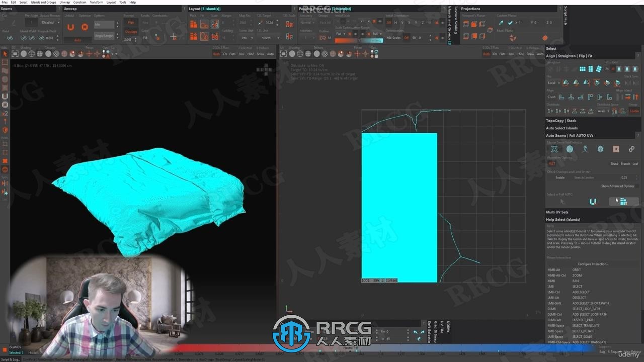Toggle Prevent Flips option
The height and width of the screenshot is (362, 644).
[131, 23]
